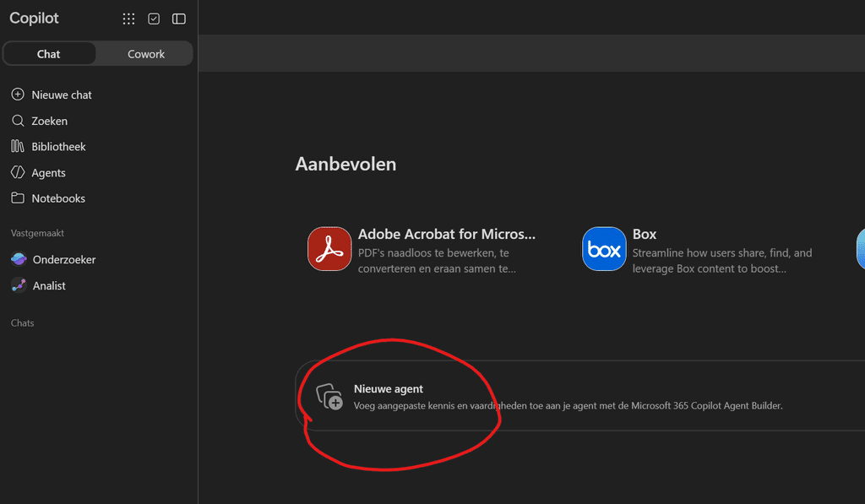Collapse the sidebar panel icon
Image resolution: width=865 pixels, height=504 pixels.
pos(179,19)
